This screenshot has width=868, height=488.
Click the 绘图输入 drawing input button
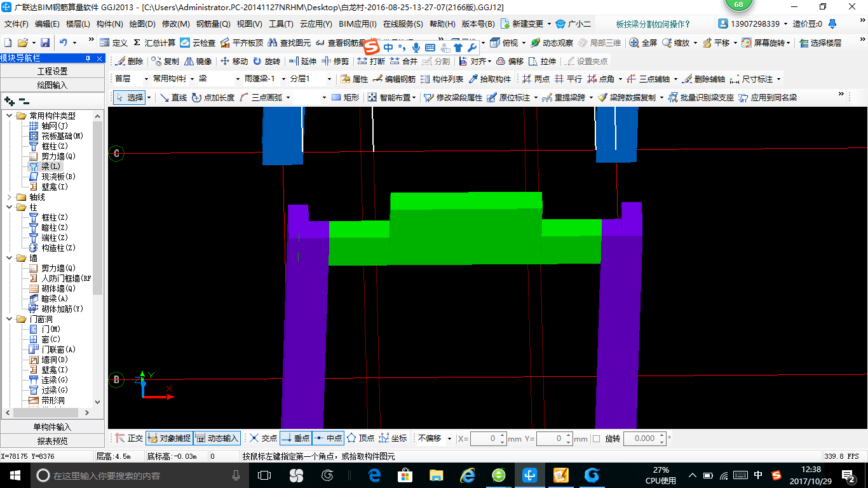tap(52, 85)
